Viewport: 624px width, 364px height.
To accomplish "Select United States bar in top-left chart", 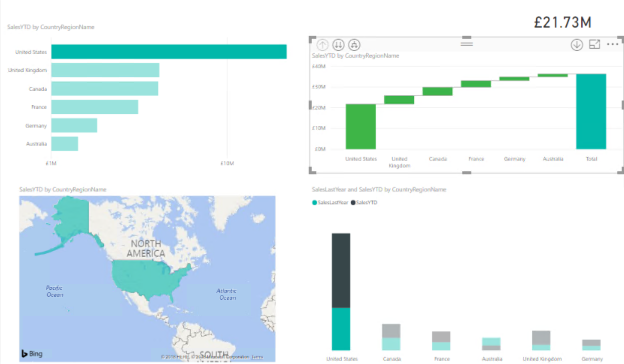I will 169,52.
